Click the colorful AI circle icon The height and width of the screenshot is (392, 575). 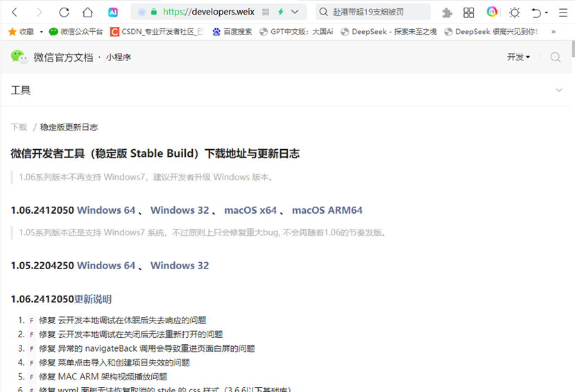[x=492, y=12]
